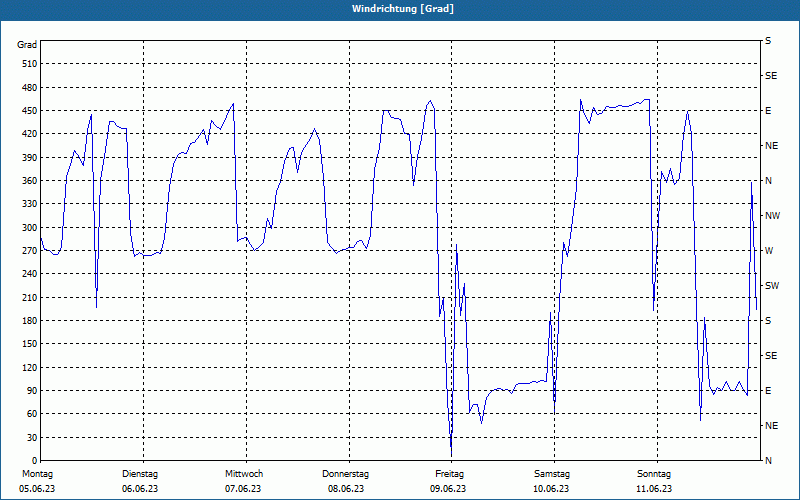800x500 pixels.
Task: Select the "Samstag" day label
Action: coord(552,474)
